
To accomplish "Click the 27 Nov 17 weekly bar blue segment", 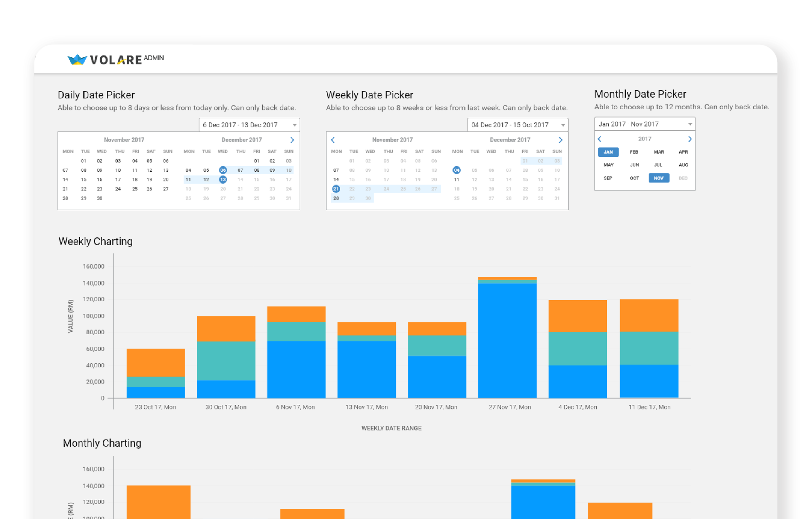I will click(x=507, y=341).
